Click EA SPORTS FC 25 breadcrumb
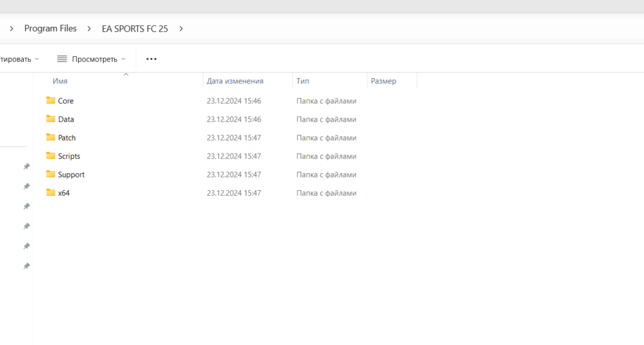Image resolution: width=644 pixels, height=345 pixels. coord(135,28)
